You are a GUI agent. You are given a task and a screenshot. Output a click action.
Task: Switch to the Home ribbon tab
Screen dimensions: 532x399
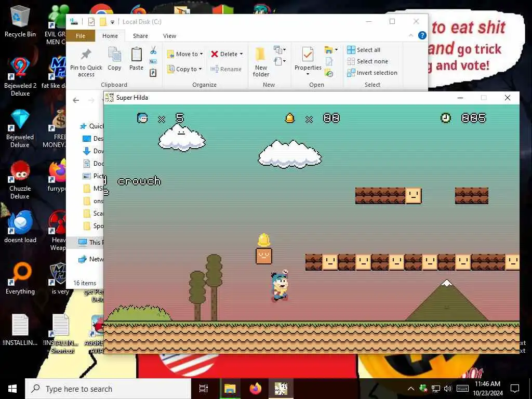tap(110, 36)
